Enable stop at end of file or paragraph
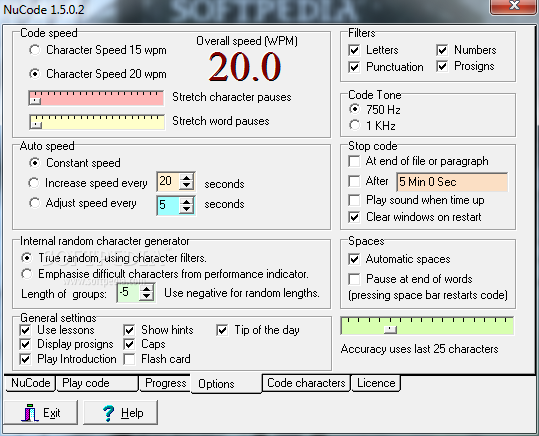Image resolution: width=539 pixels, height=436 pixels. point(354,161)
